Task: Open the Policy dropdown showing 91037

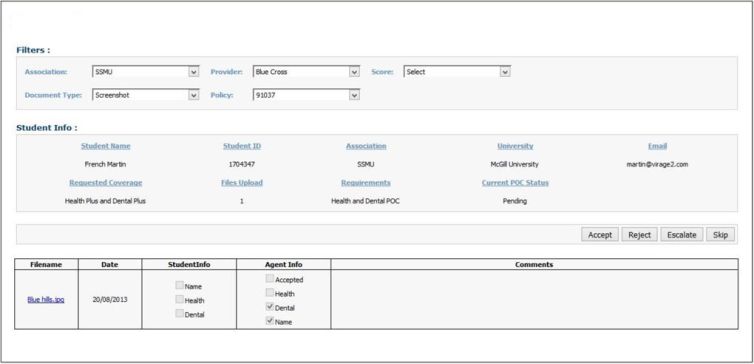Action: (306, 95)
